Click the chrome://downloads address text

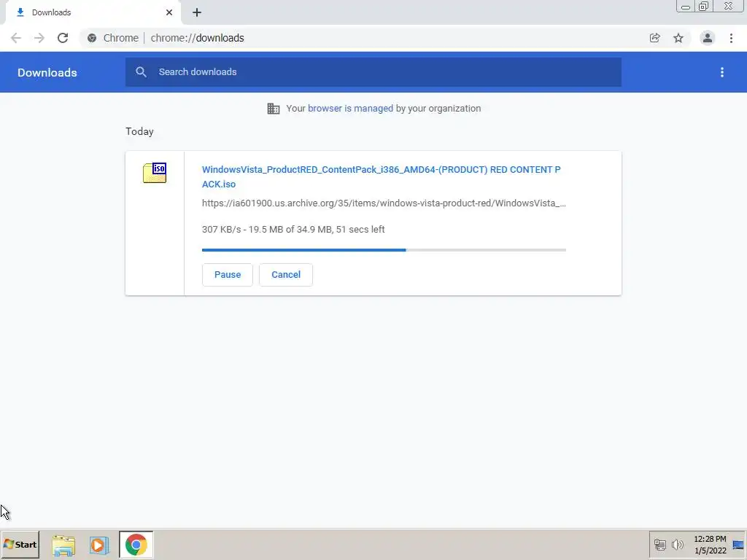click(x=197, y=38)
